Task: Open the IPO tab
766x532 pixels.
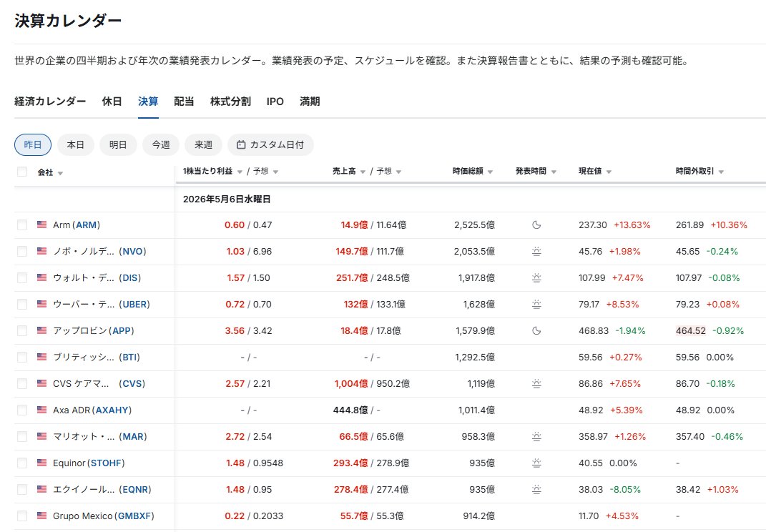Action: coord(275,101)
